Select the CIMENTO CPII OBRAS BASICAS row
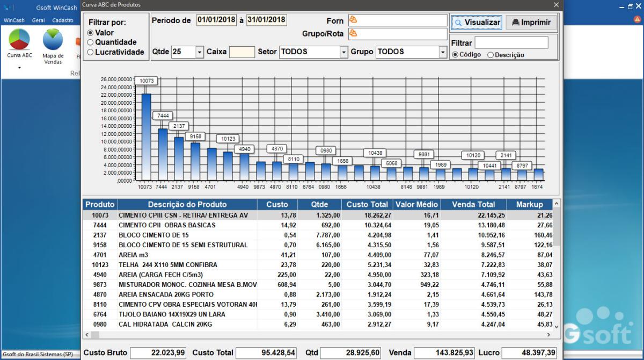The height and width of the screenshot is (360, 644). (x=318, y=225)
